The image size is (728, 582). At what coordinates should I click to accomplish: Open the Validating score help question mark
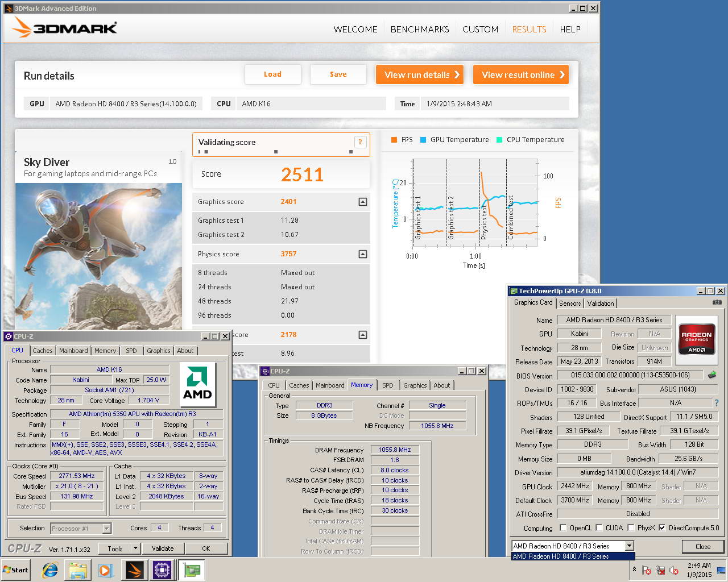(359, 142)
